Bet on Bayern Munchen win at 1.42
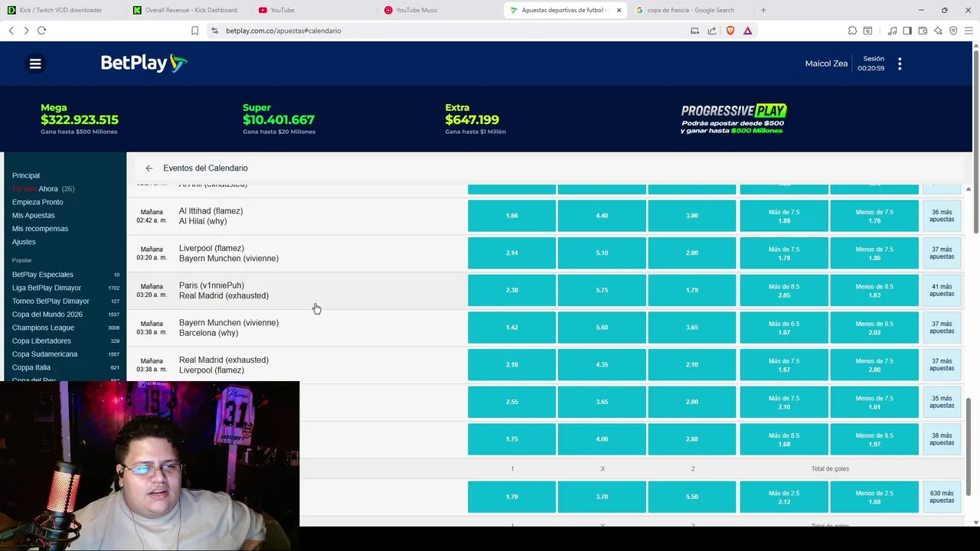 (511, 328)
